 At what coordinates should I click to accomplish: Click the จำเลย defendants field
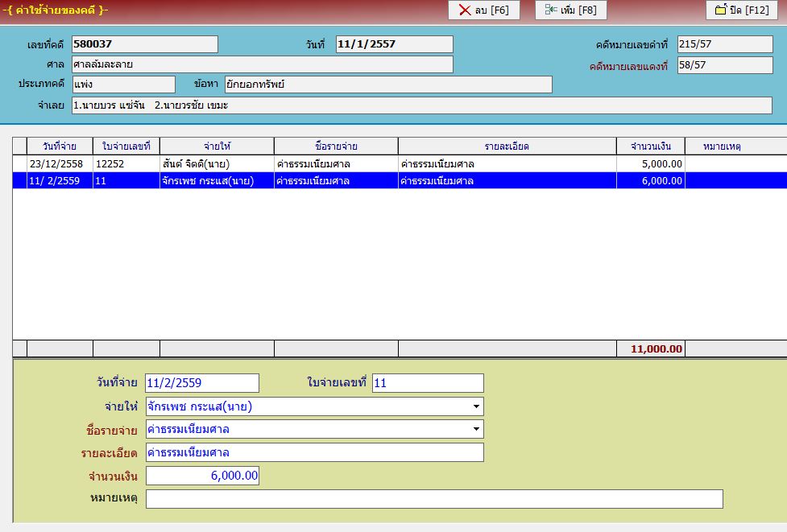coord(421,105)
